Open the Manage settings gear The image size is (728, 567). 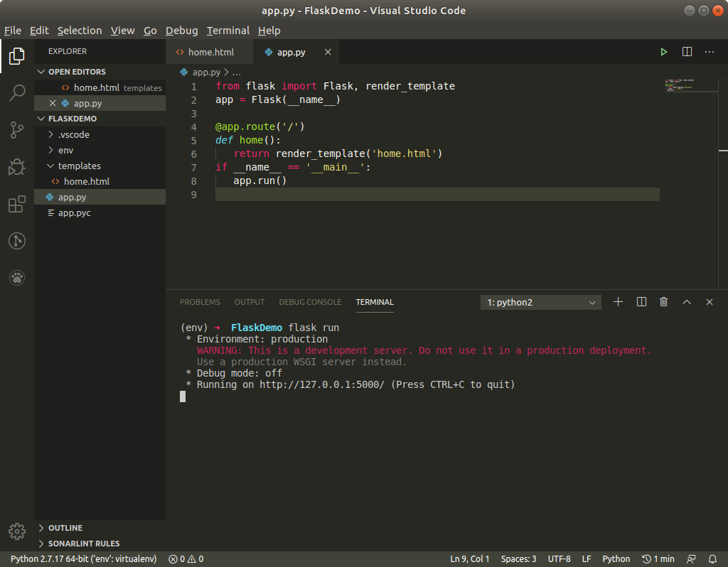click(17, 531)
